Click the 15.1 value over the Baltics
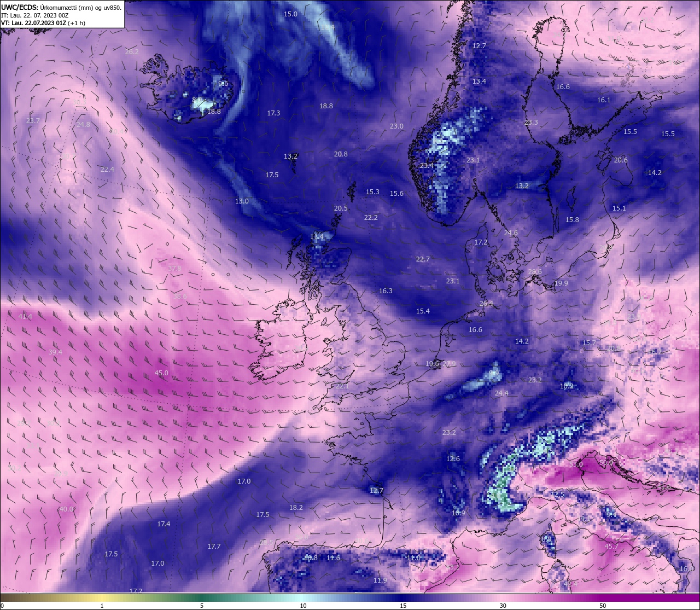The image size is (700, 610). pos(619,208)
